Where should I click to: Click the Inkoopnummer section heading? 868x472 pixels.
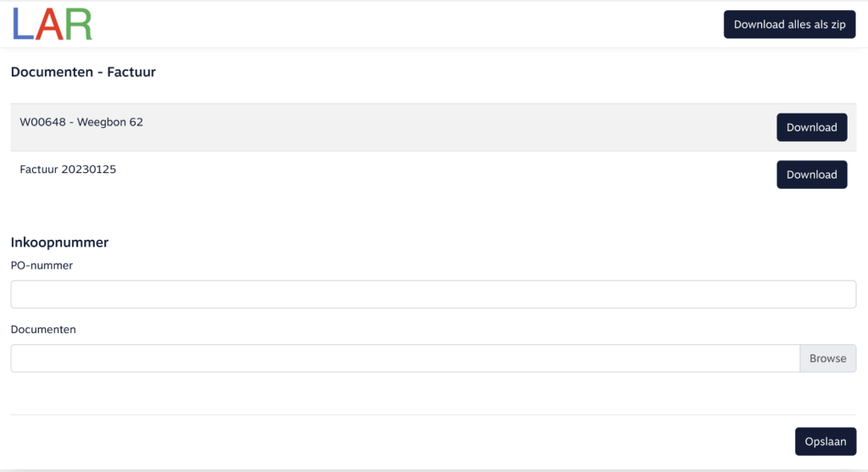click(x=59, y=242)
